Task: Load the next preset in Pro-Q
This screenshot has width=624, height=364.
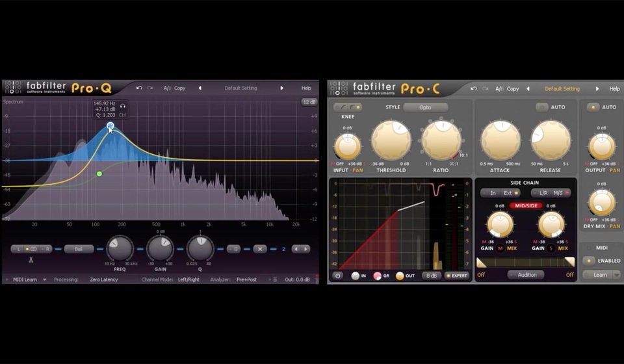Action: (281, 88)
